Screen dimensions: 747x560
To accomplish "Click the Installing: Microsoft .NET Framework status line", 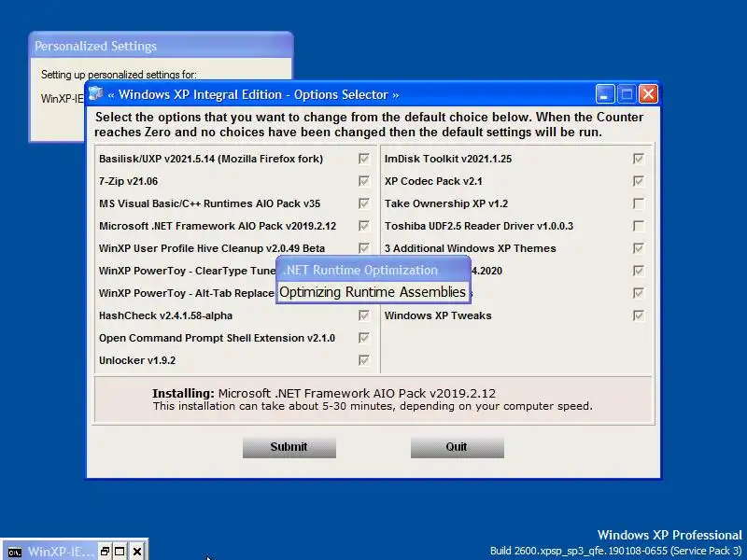I will [324, 393].
